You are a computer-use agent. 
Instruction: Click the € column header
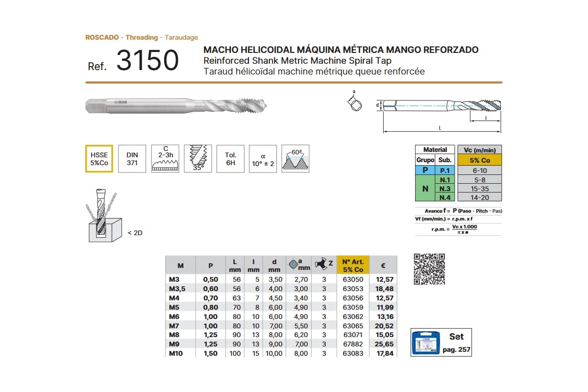[x=383, y=266]
